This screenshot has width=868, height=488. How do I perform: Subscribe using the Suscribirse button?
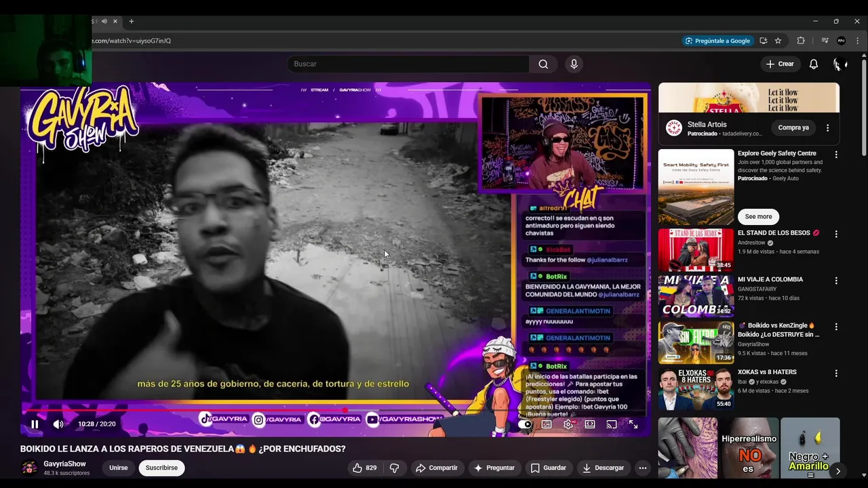click(x=161, y=468)
